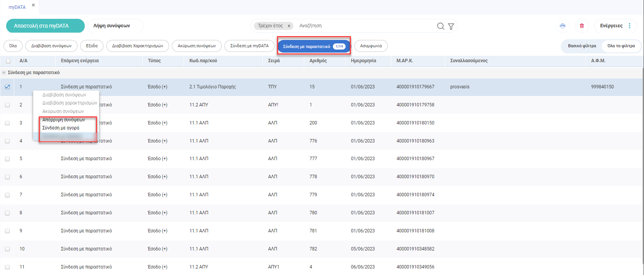This screenshot has width=644, height=275.
Task: Uncheck the checkbox for row 1
Action: (x=7, y=87)
